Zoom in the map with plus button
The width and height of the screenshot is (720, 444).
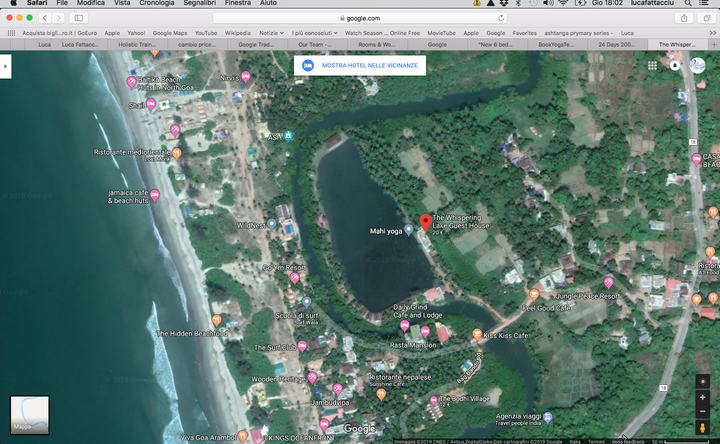click(x=702, y=398)
